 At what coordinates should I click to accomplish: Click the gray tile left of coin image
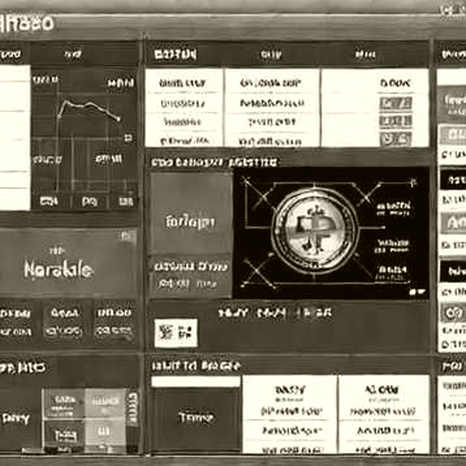pyautogui.click(x=191, y=213)
